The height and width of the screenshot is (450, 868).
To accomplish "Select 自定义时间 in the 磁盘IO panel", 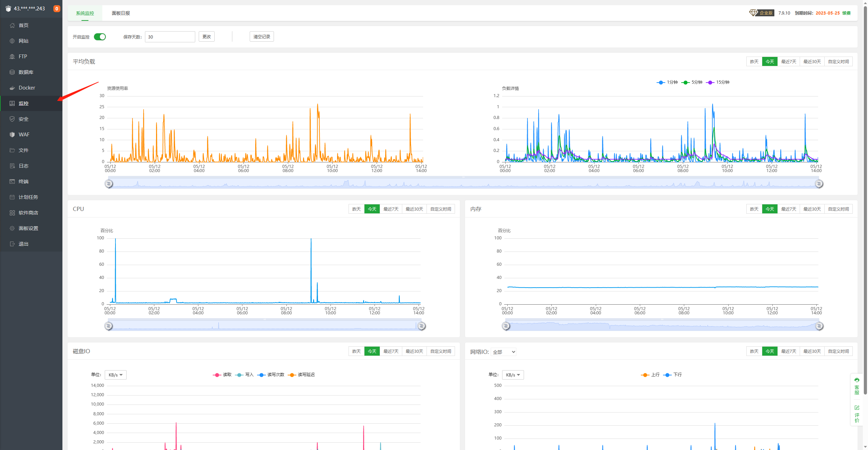I will coord(441,351).
